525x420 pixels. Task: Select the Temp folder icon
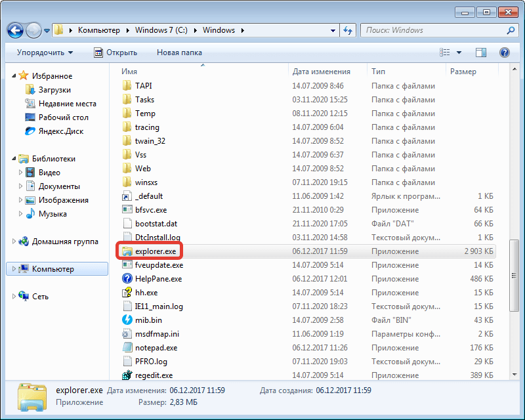127,114
